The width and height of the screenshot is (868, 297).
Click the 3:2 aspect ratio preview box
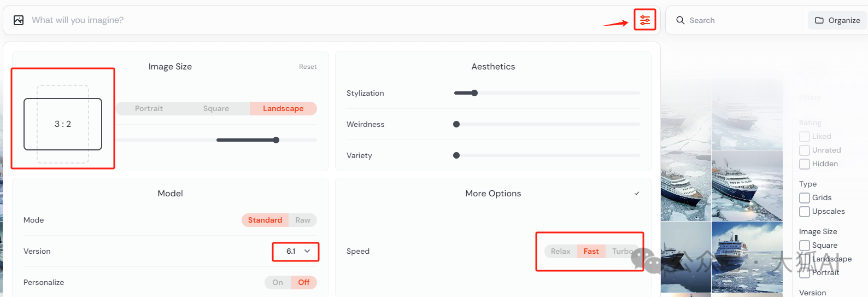coord(63,124)
